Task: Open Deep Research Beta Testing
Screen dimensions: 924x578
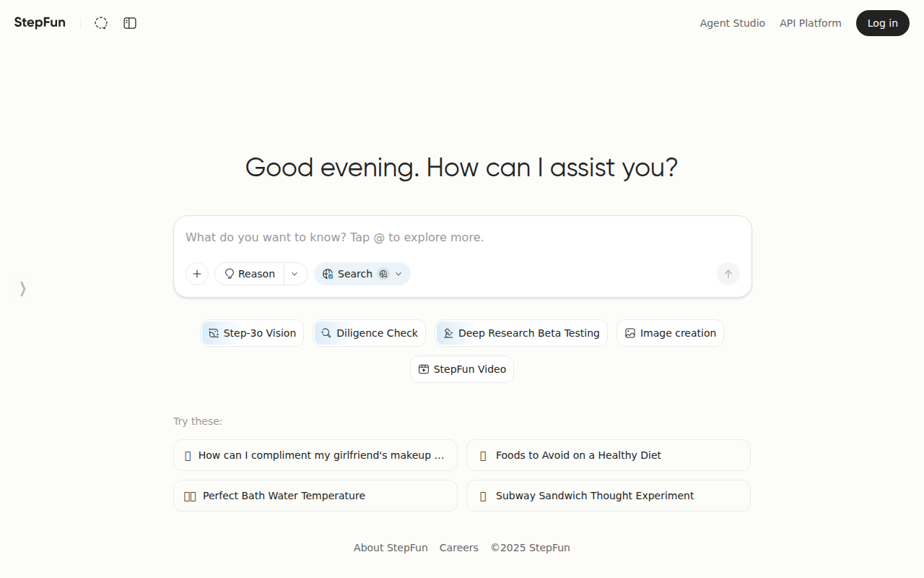Action: pyautogui.click(x=521, y=333)
